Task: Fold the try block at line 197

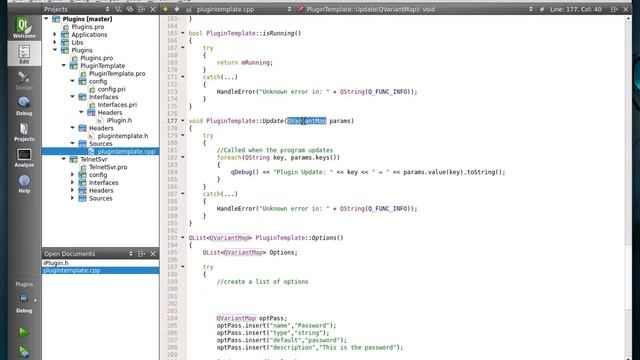Action: 182,267
